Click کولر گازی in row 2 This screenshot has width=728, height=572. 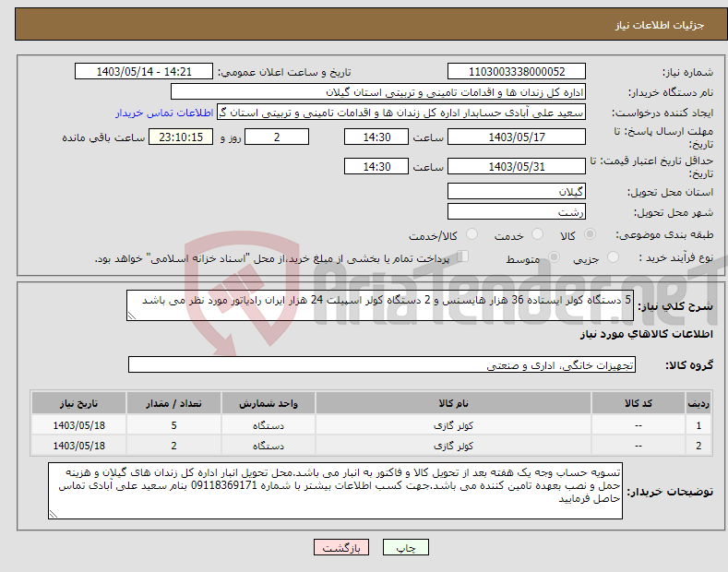[453, 446]
